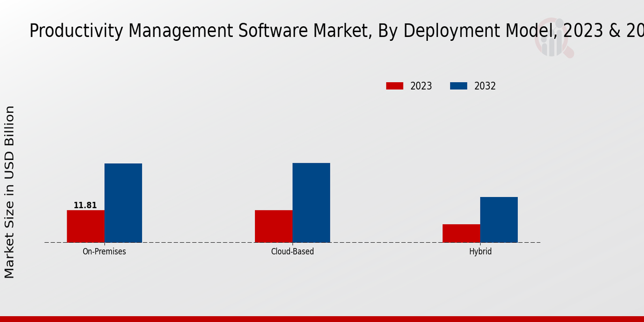Click the blue Cloud-Based 2032 bar
The height and width of the screenshot is (322, 644).
(311, 203)
